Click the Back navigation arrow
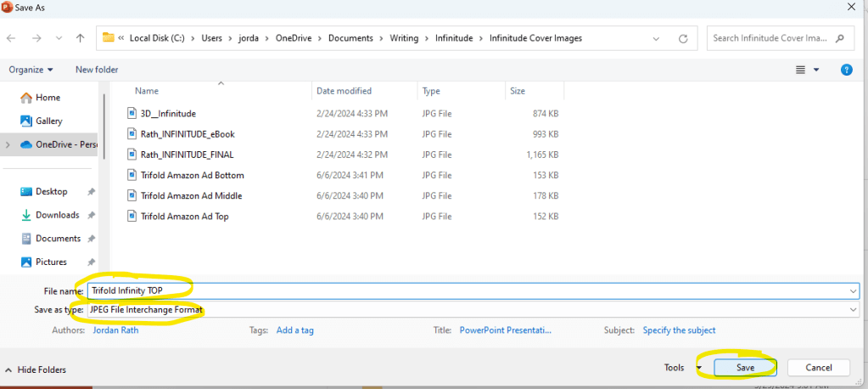The width and height of the screenshot is (868, 389). pos(11,38)
